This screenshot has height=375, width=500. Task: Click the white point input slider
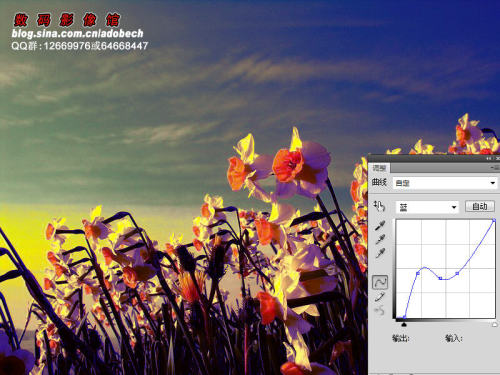point(495,324)
